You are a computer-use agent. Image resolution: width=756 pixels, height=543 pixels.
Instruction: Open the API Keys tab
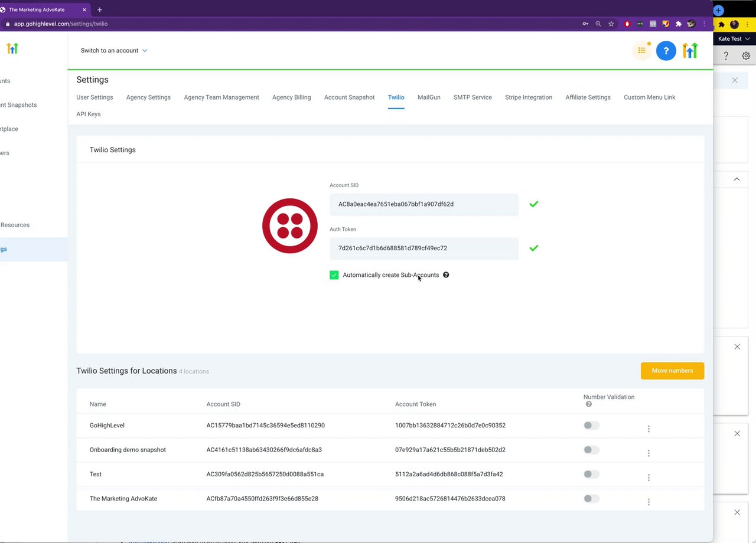point(89,114)
